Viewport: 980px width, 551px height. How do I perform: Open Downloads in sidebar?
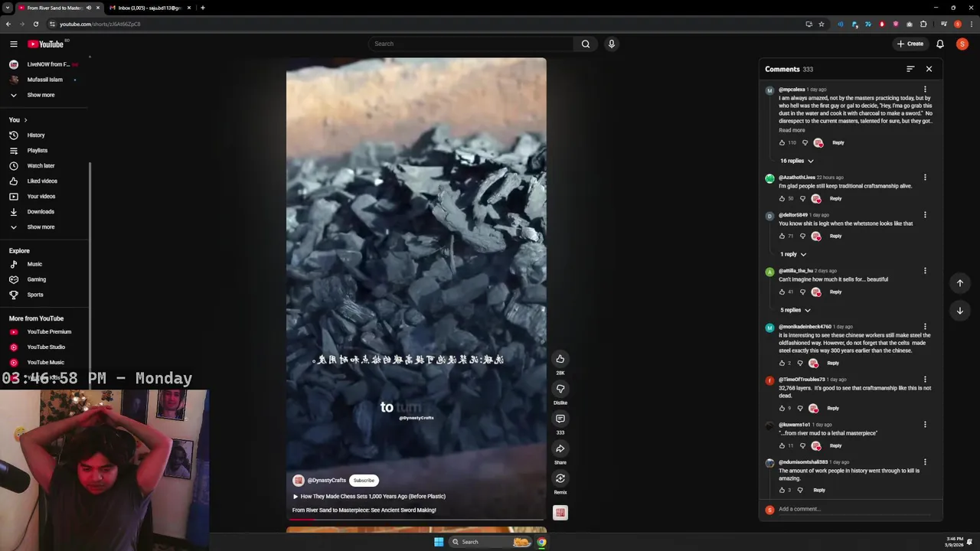click(x=41, y=212)
